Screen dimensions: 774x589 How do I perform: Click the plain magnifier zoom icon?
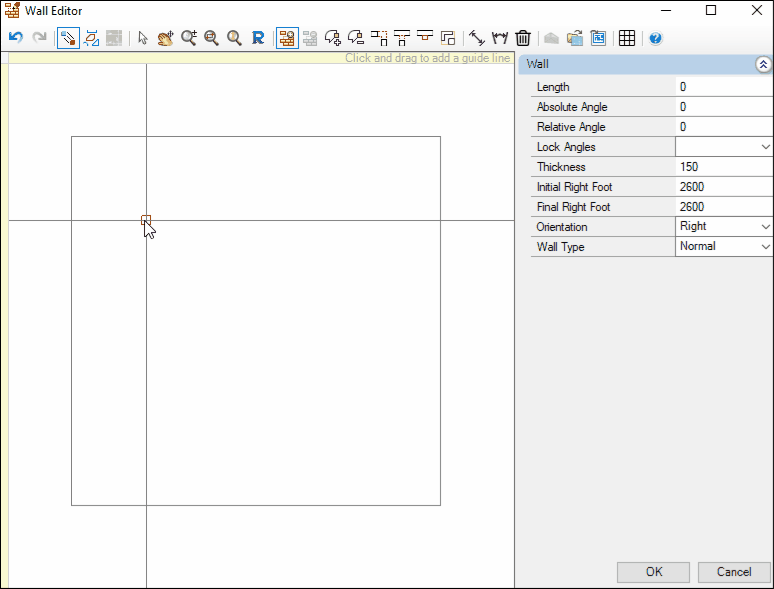(234, 38)
